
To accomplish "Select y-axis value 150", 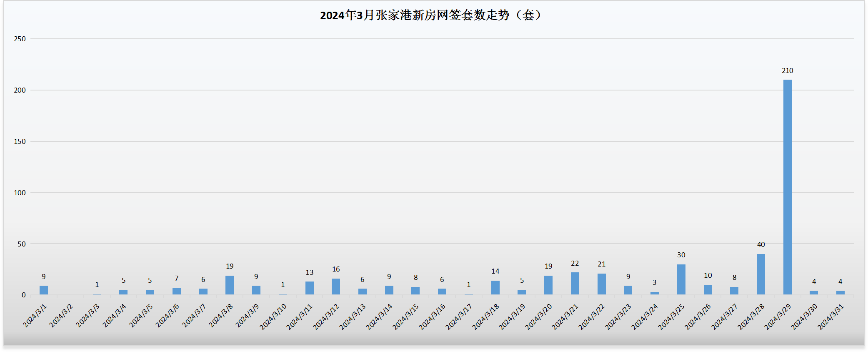I will [x=20, y=141].
